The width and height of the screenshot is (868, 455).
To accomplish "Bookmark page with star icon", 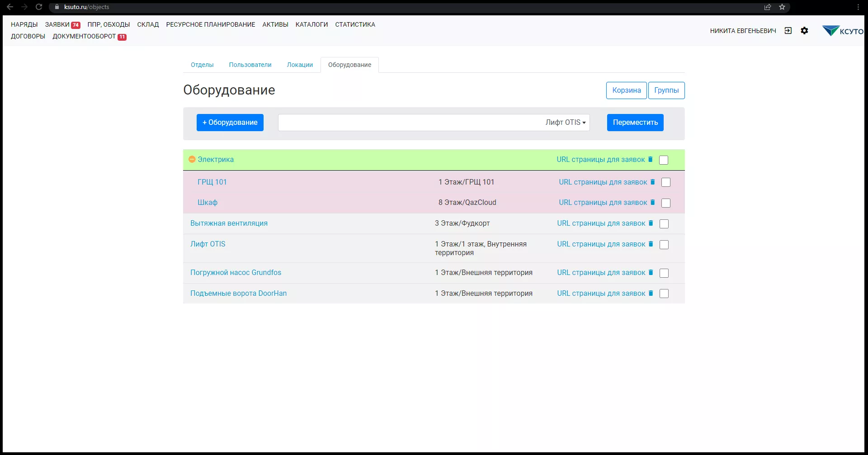I will coord(782,7).
